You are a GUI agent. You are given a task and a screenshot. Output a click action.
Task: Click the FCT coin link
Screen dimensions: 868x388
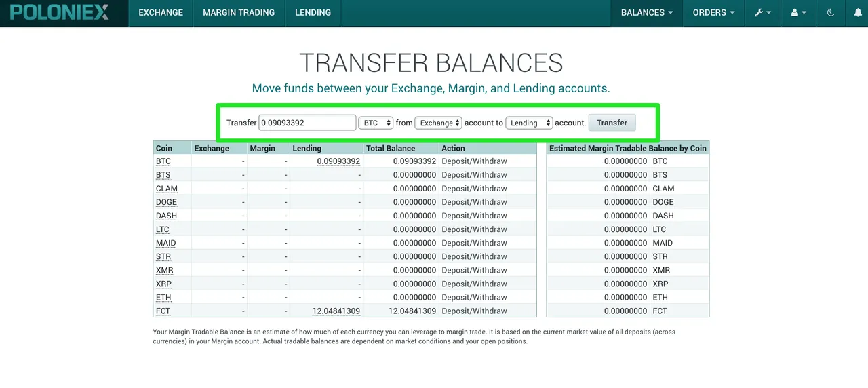[x=163, y=311]
